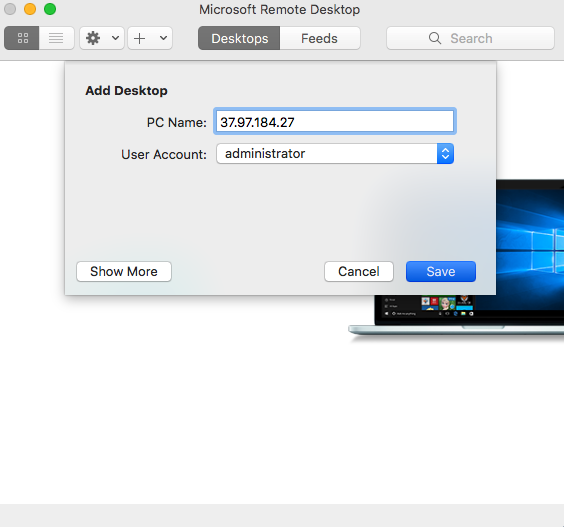Viewport: 564px width, 527px height.
Task: Save the new desktop
Action: 441,272
